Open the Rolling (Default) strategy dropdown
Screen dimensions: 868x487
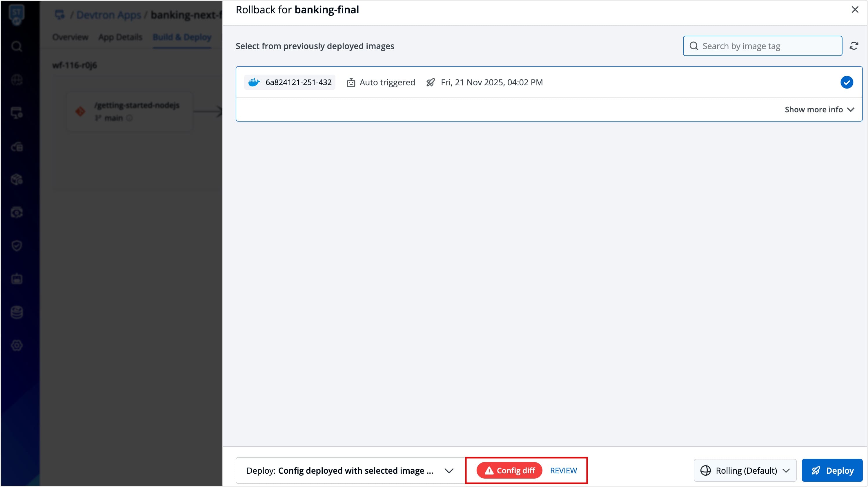pyautogui.click(x=745, y=470)
